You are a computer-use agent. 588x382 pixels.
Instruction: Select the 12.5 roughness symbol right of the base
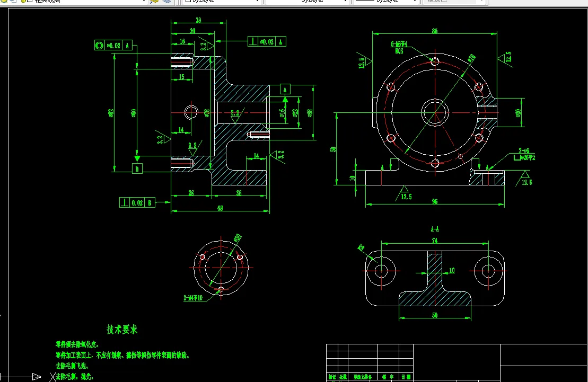click(x=524, y=179)
